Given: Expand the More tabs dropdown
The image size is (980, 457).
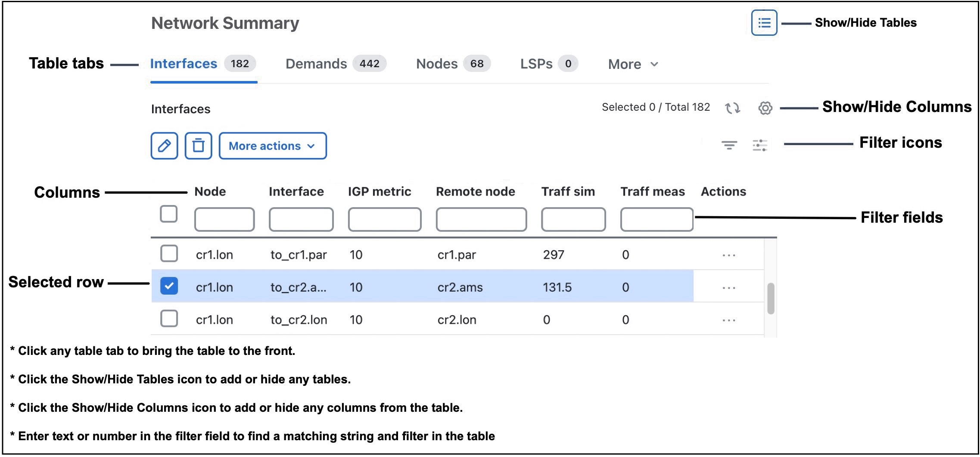Looking at the screenshot, I should coord(633,65).
